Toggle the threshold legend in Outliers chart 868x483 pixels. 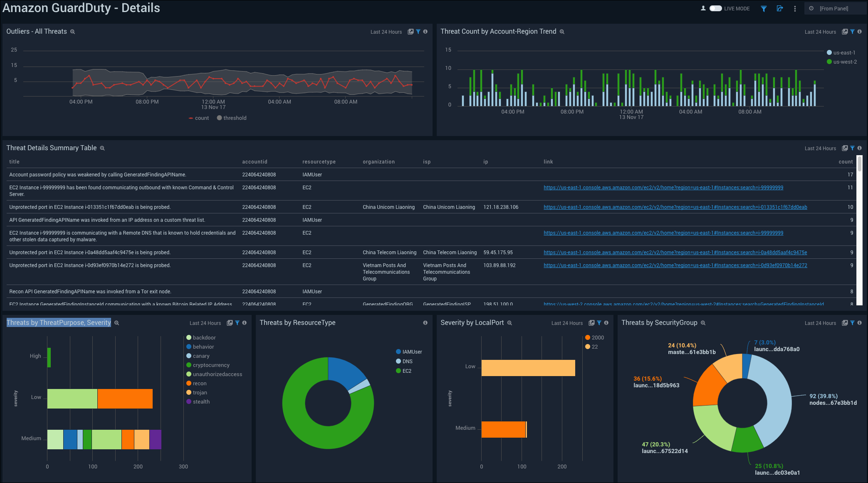click(232, 118)
